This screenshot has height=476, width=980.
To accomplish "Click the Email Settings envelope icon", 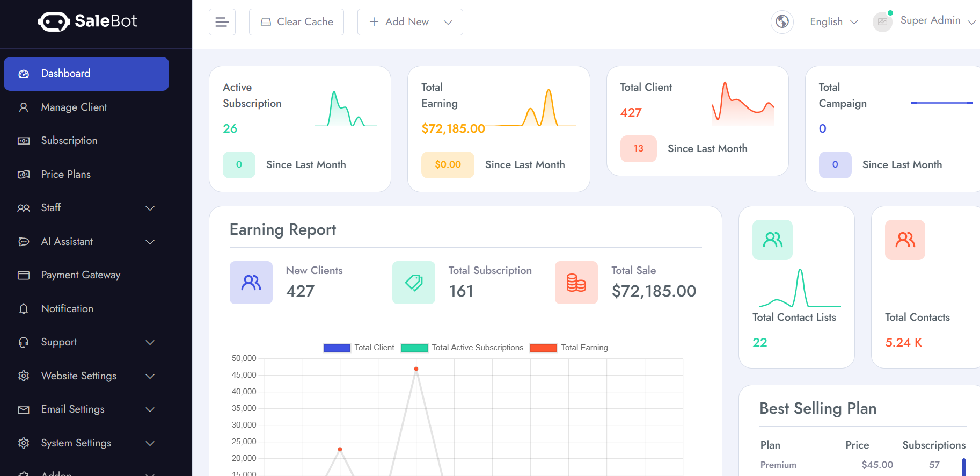I will (x=24, y=410).
